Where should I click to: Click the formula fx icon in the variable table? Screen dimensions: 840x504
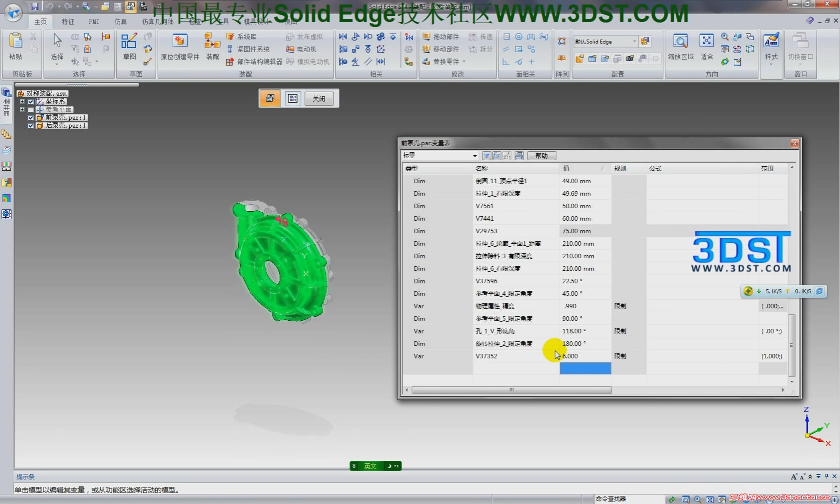point(496,156)
